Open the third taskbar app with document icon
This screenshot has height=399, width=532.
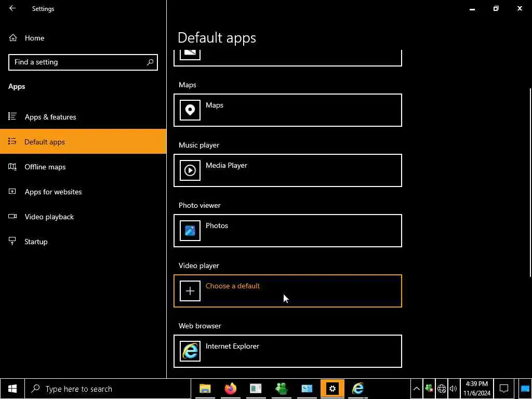[x=256, y=389]
